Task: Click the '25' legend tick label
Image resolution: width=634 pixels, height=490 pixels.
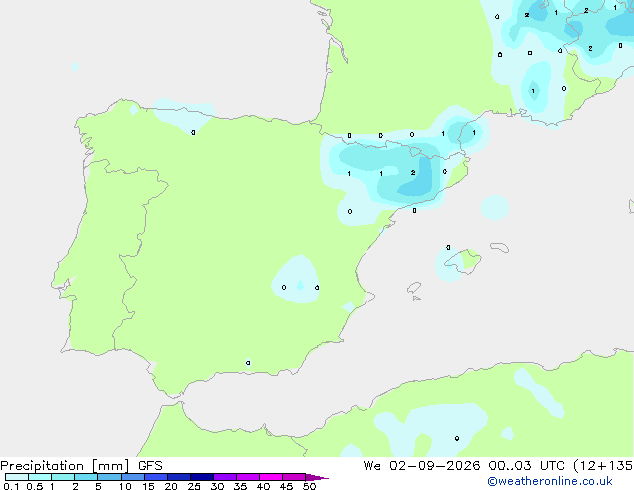Action: pos(194,486)
